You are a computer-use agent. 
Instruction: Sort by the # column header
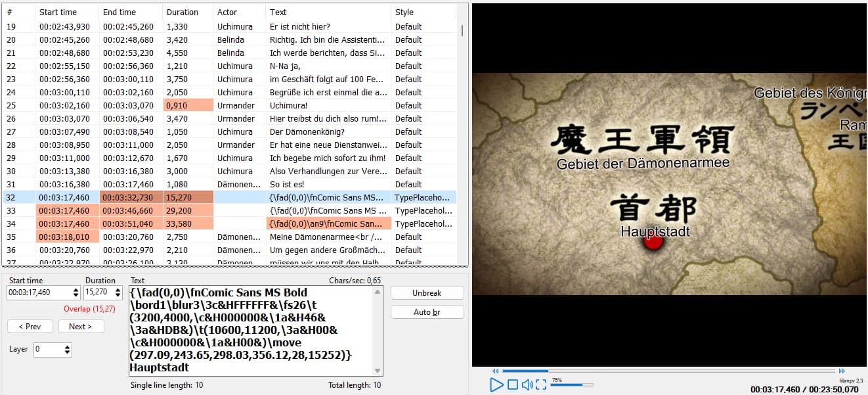pos(18,12)
